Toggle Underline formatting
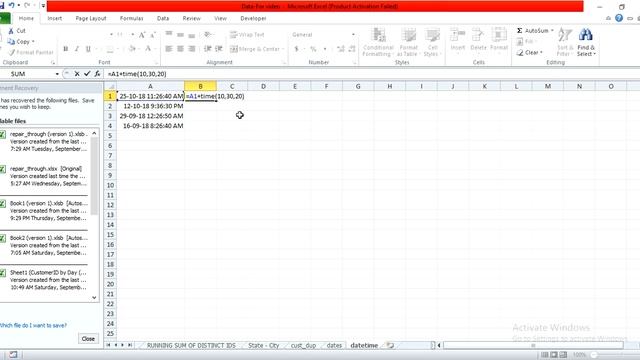This screenshot has width=640, height=360. click(x=88, y=49)
